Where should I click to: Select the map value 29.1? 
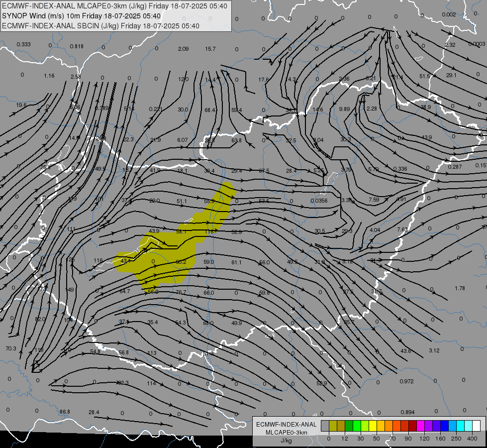tap(451, 75)
